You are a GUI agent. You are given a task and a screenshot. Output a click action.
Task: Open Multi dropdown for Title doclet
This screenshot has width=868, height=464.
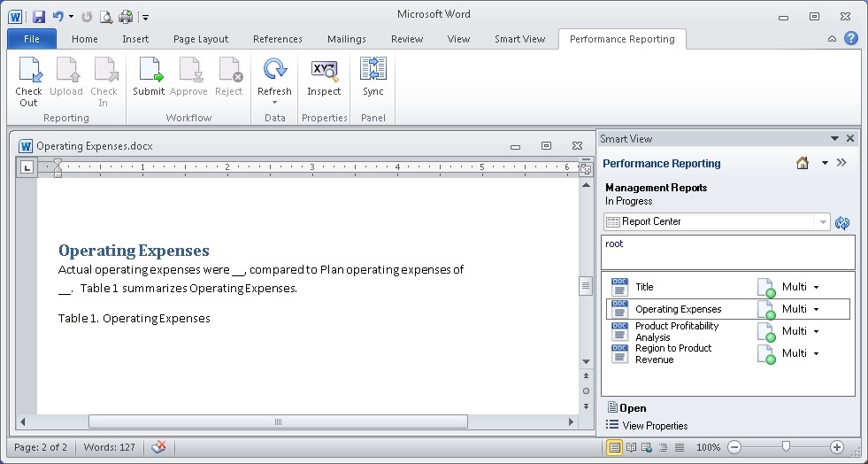pyautogui.click(x=816, y=288)
